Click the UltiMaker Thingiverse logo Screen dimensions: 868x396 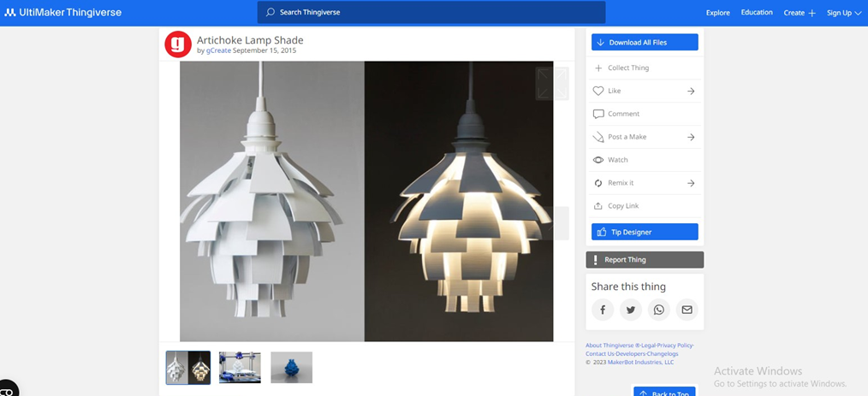(x=62, y=12)
